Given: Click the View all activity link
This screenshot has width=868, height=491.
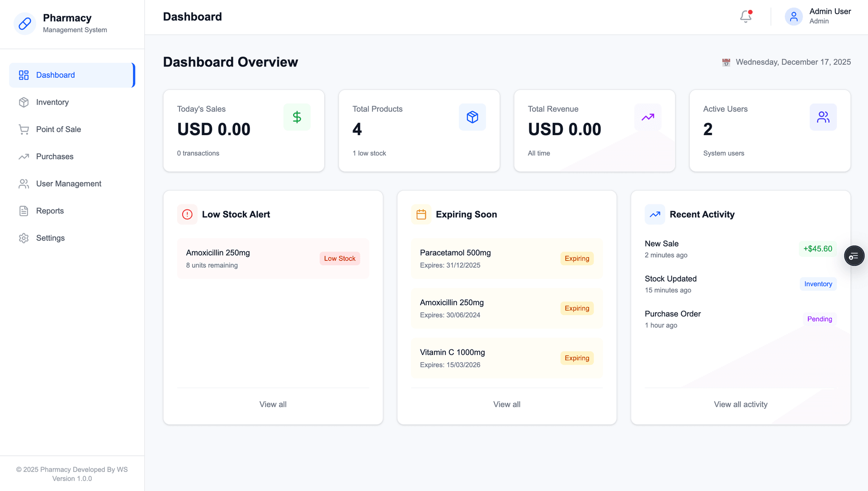Looking at the screenshot, I should (740, 404).
